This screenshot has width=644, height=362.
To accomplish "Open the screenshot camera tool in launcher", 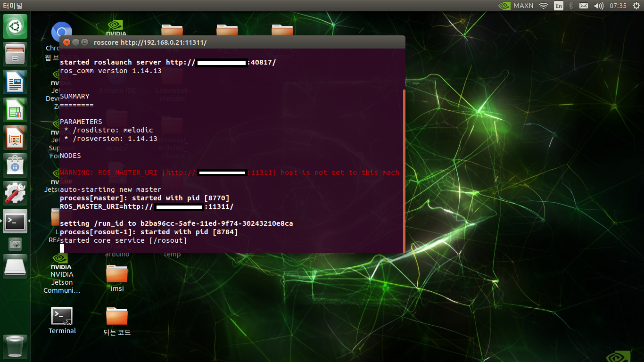I will (16, 244).
